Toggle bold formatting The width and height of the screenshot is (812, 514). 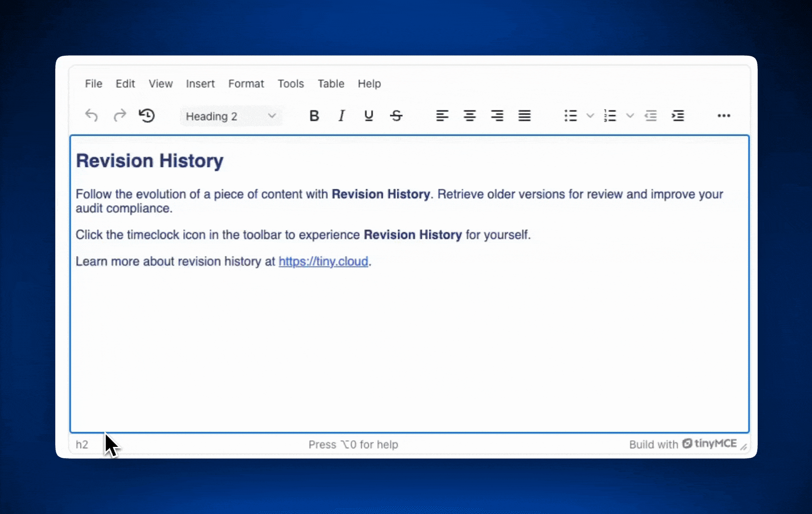coord(314,116)
